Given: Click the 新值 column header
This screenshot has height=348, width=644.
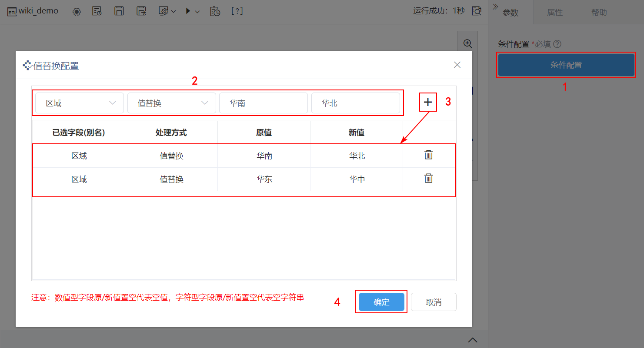Looking at the screenshot, I should 357,133.
